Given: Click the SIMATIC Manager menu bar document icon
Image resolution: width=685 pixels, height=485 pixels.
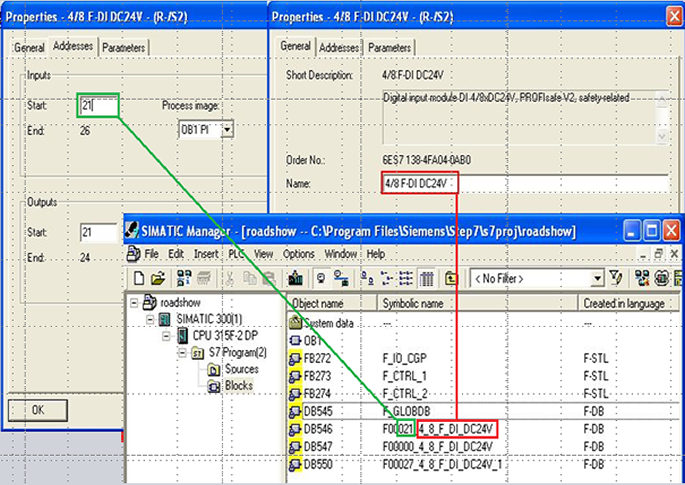Looking at the screenshot, I should point(133,254).
